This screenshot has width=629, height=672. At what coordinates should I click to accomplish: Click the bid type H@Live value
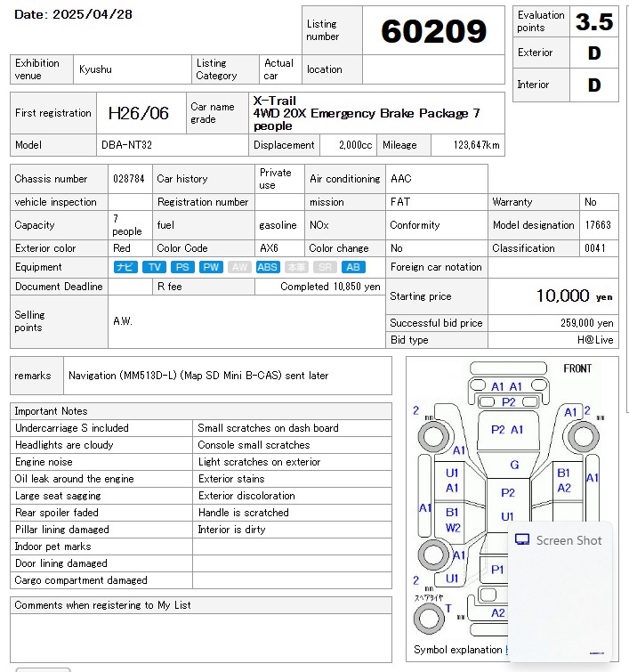coord(595,340)
